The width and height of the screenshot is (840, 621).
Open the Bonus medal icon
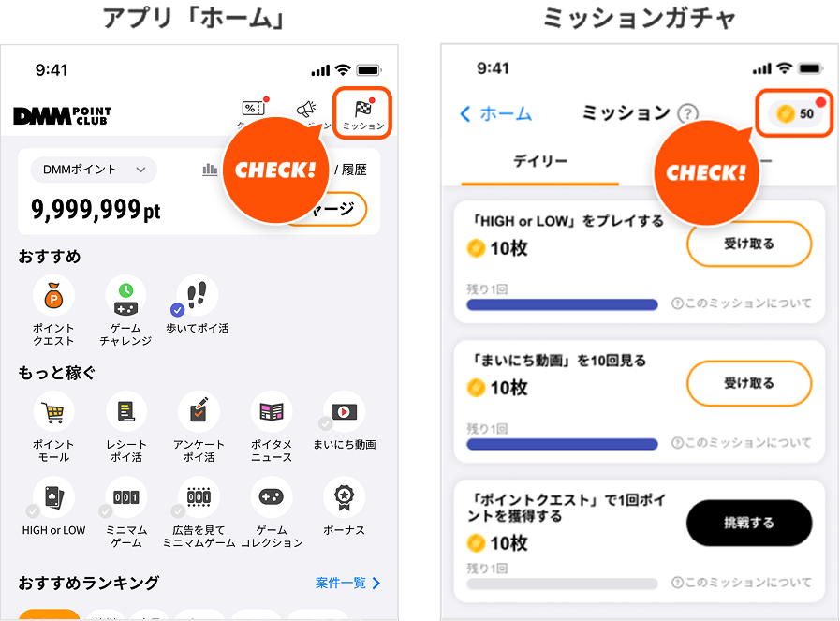click(x=344, y=497)
